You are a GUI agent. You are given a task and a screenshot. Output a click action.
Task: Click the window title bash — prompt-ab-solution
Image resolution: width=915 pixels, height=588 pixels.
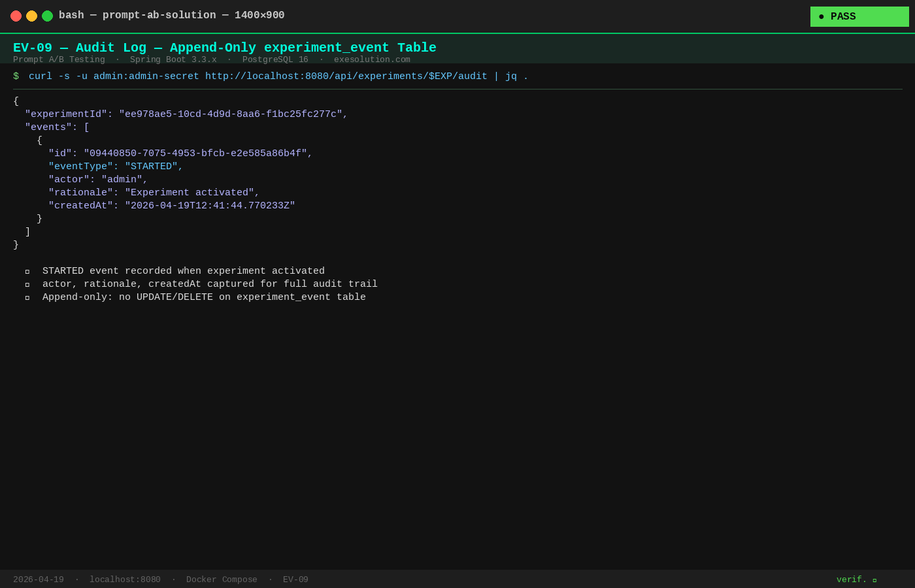coord(171,15)
